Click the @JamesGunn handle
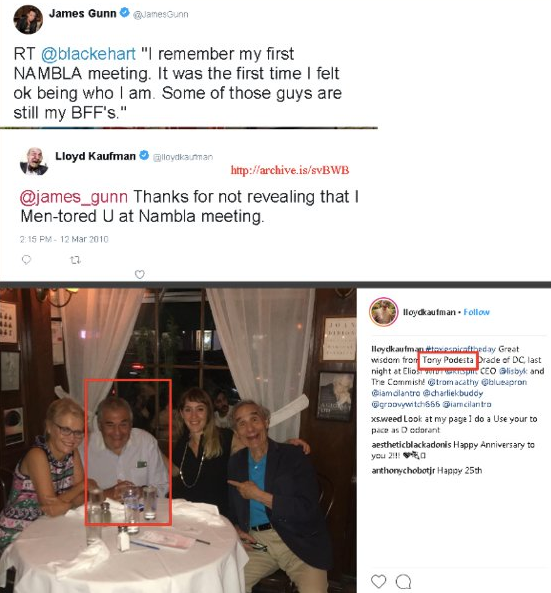 (x=161, y=14)
